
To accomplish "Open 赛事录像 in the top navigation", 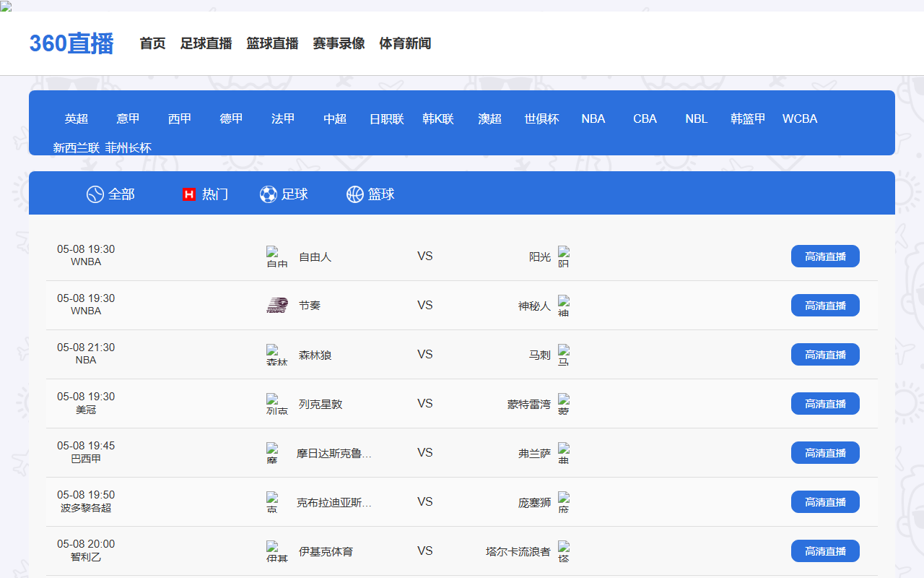I will click(339, 43).
